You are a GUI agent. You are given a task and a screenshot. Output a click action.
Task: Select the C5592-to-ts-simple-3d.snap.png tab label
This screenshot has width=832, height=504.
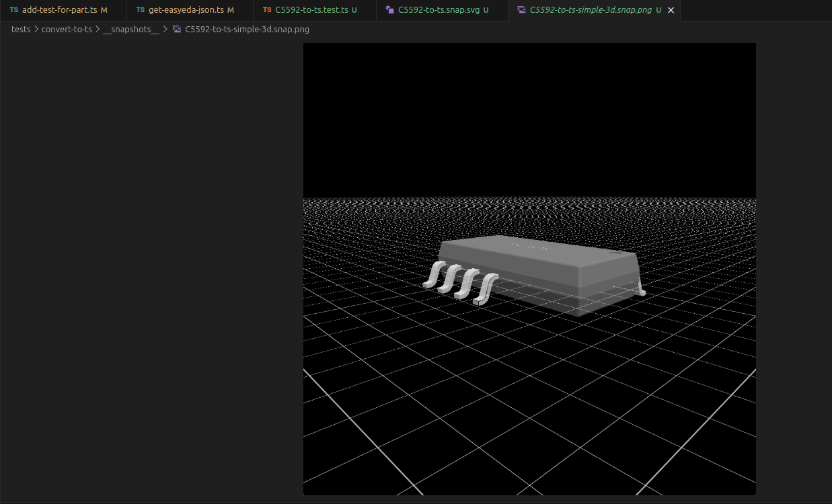[x=591, y=10]
